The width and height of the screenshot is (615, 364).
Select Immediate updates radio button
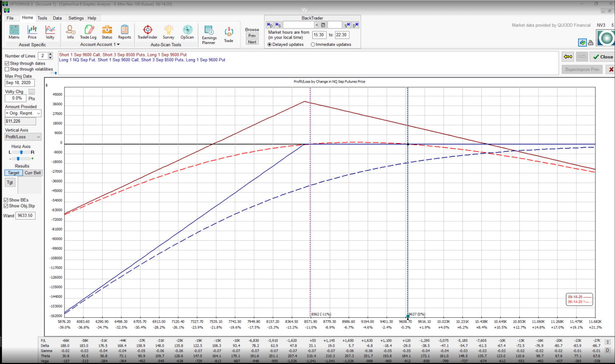[313, 44]
